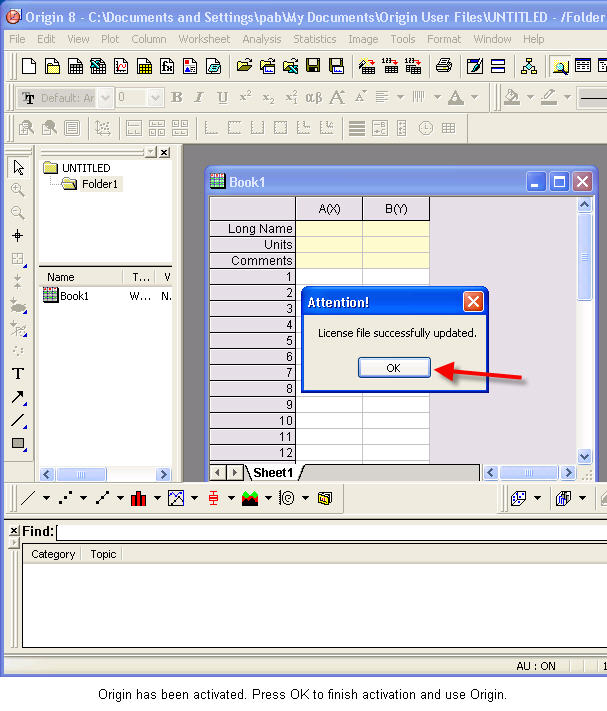The width and height of the screenshot is (607, 711).
Task: Create a new project with blank page icon
Action: pyautogui.click(x=29, y=66)
